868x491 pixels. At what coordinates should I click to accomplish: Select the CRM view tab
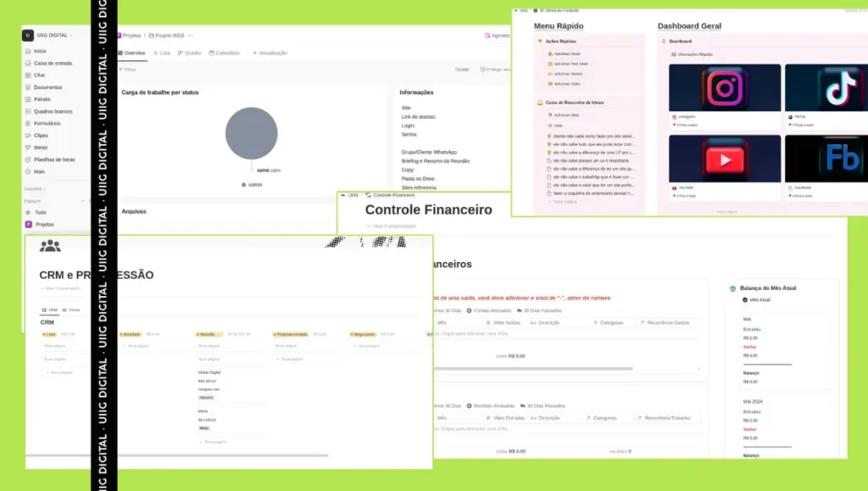50,310
